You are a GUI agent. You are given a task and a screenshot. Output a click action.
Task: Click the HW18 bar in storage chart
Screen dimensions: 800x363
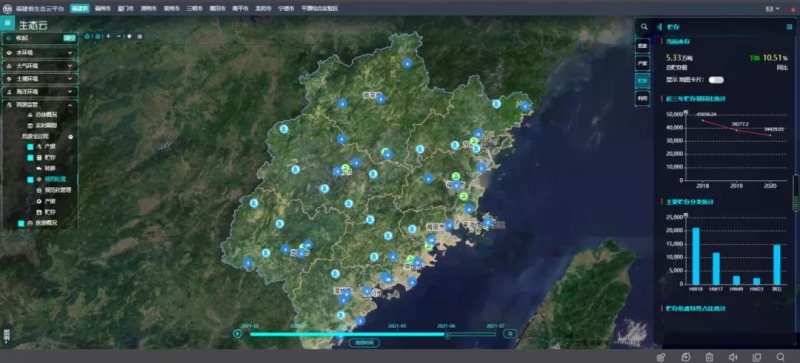tap(696, 256)
